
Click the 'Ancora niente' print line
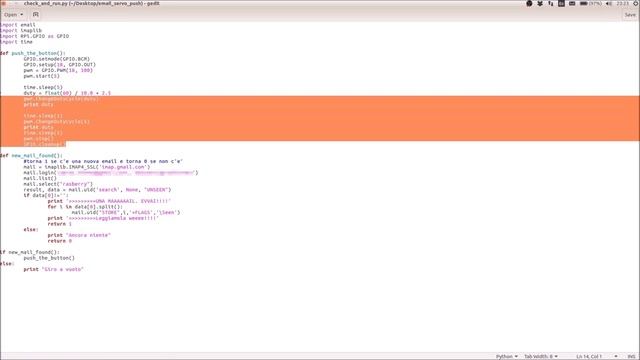(79, 236)
